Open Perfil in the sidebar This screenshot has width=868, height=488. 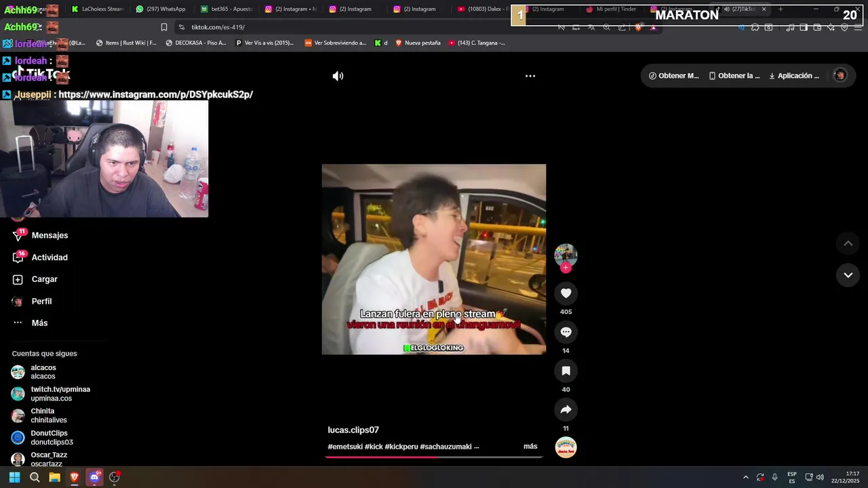point(41,301)
